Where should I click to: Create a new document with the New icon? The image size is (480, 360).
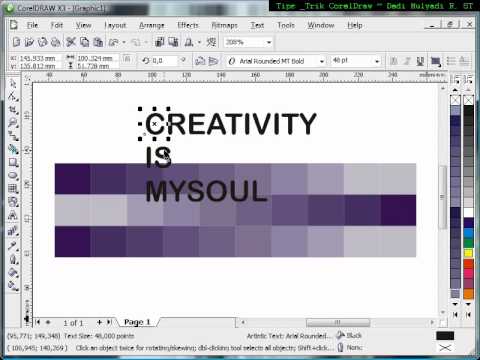click(16, 42)
